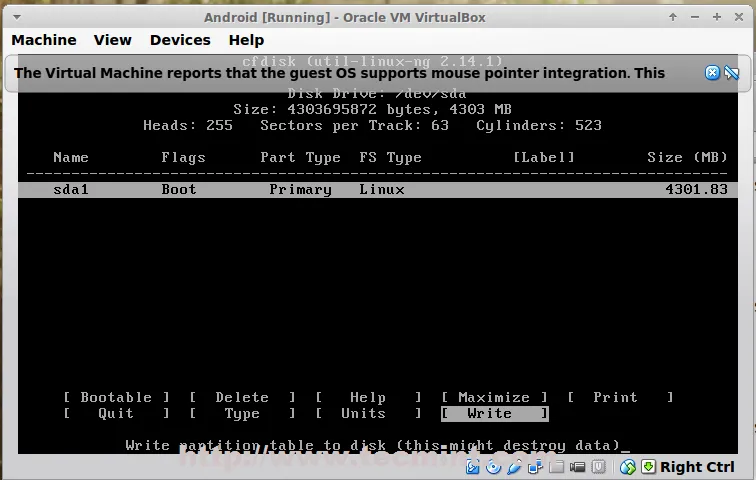Select the Bootable option in cfdisk
Screen dimensions: 756x480
point(116,397)
